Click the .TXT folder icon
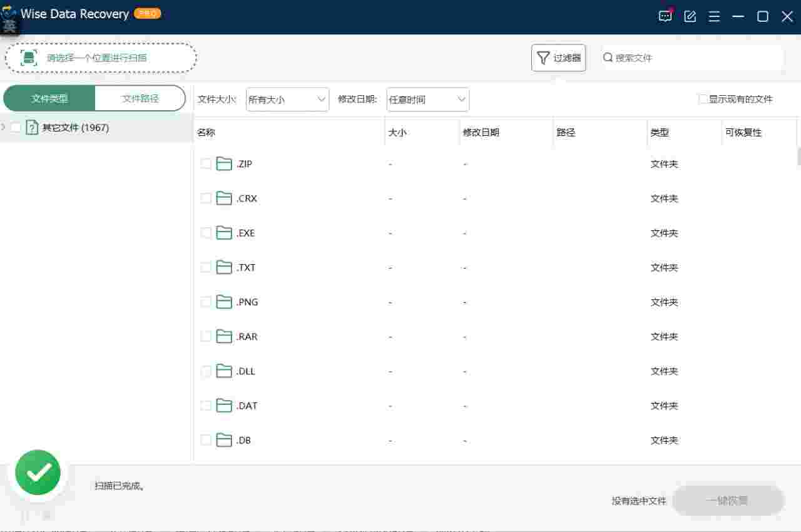This screenshot has height=532, width=801. coord(224,267)
